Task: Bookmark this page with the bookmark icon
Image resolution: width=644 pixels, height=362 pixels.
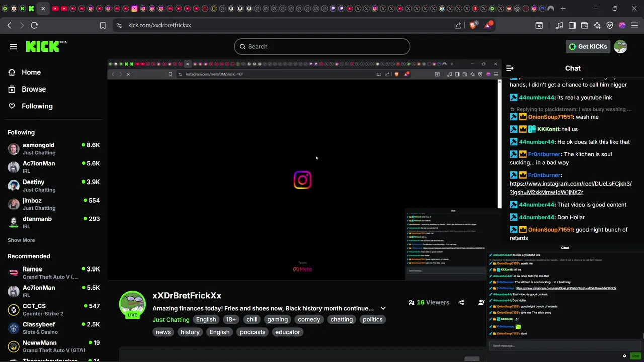Action: click(x=103, y=25)
